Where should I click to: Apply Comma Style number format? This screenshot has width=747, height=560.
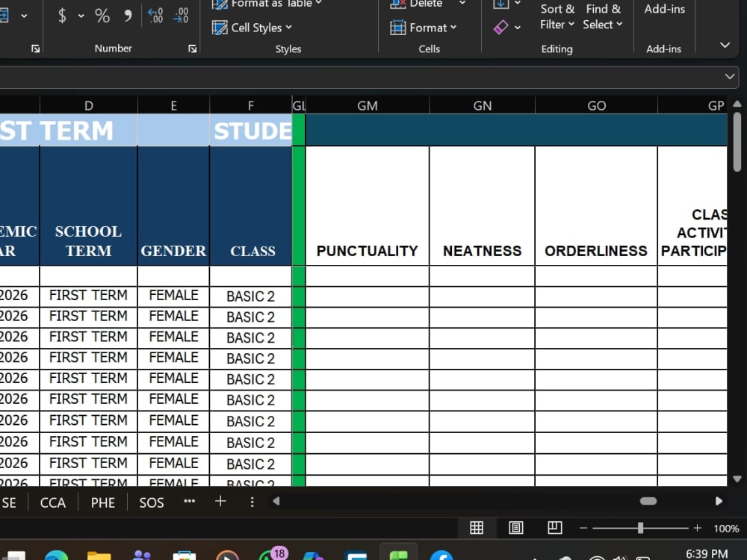[x=127, y=16]
